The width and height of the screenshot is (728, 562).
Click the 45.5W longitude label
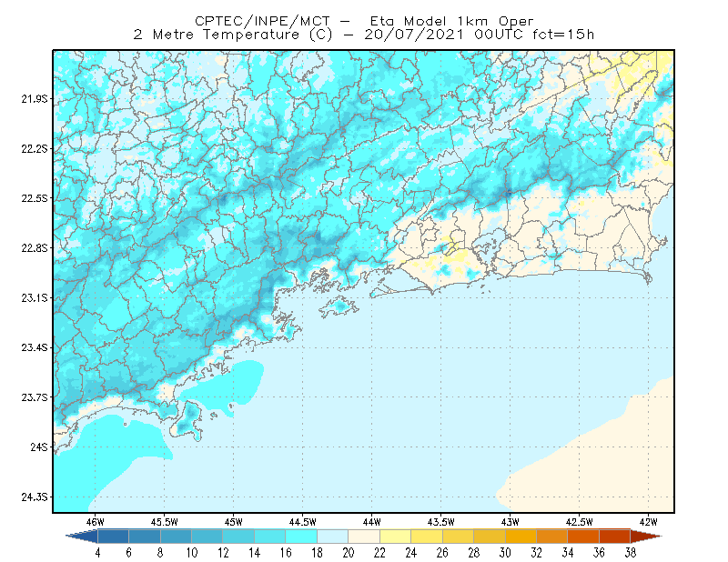pos(165,522)
